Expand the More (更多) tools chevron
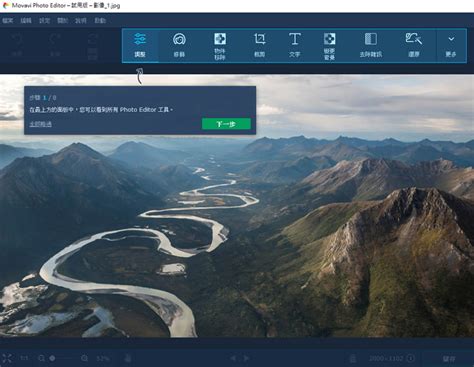 [451, 46]
